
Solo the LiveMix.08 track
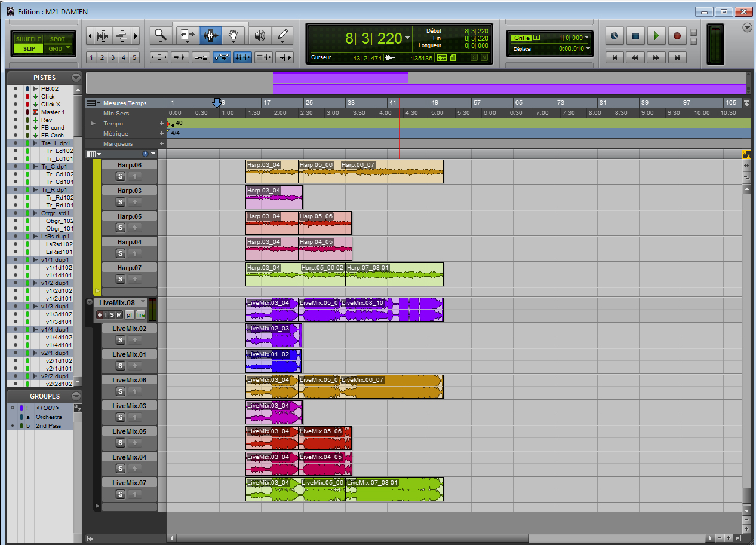pos(113,315)
